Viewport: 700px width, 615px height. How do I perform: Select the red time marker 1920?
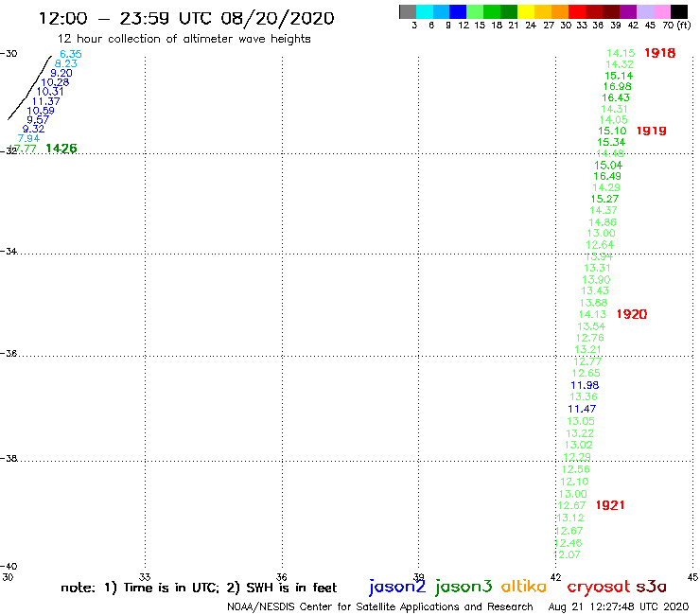(x=632, y=314)
